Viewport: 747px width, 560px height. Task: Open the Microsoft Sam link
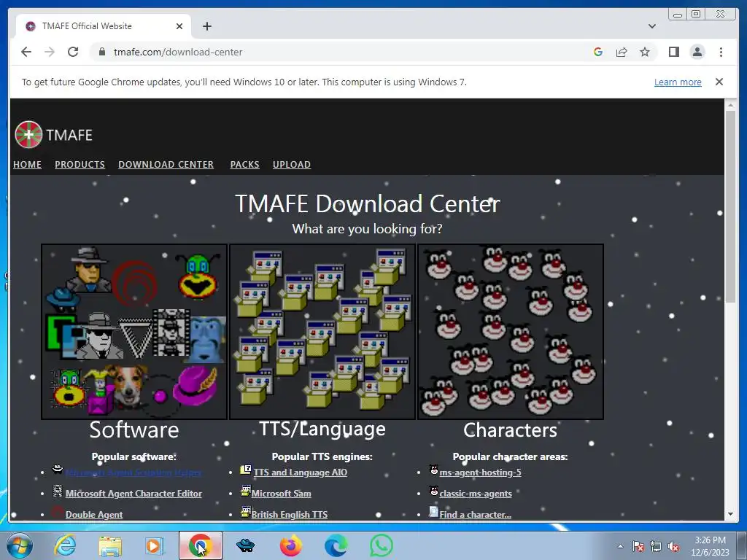coord(281,494)
